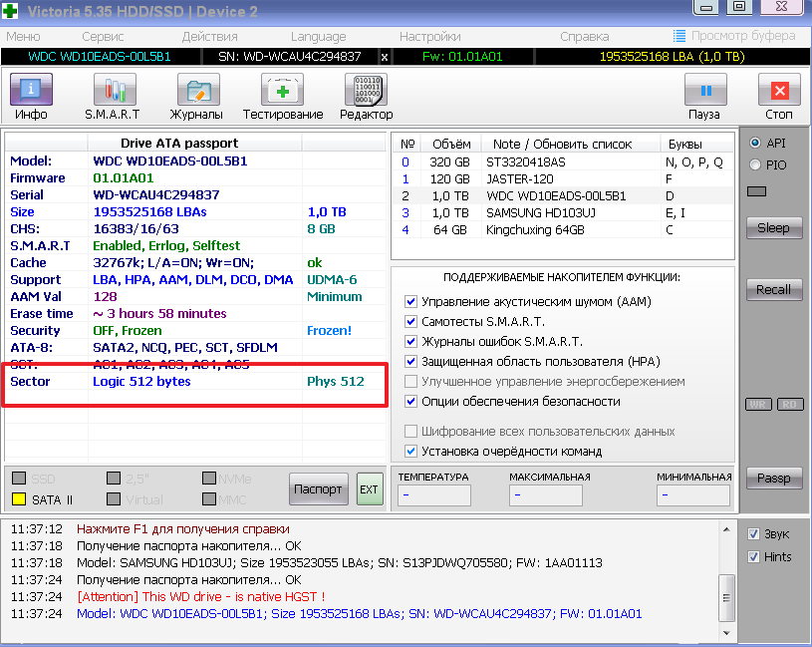
Task: Click the Паспорт button
Action: point(318,489)
